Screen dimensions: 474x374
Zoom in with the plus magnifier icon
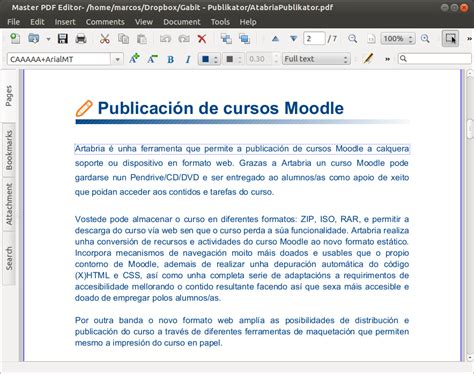[425, 39]
